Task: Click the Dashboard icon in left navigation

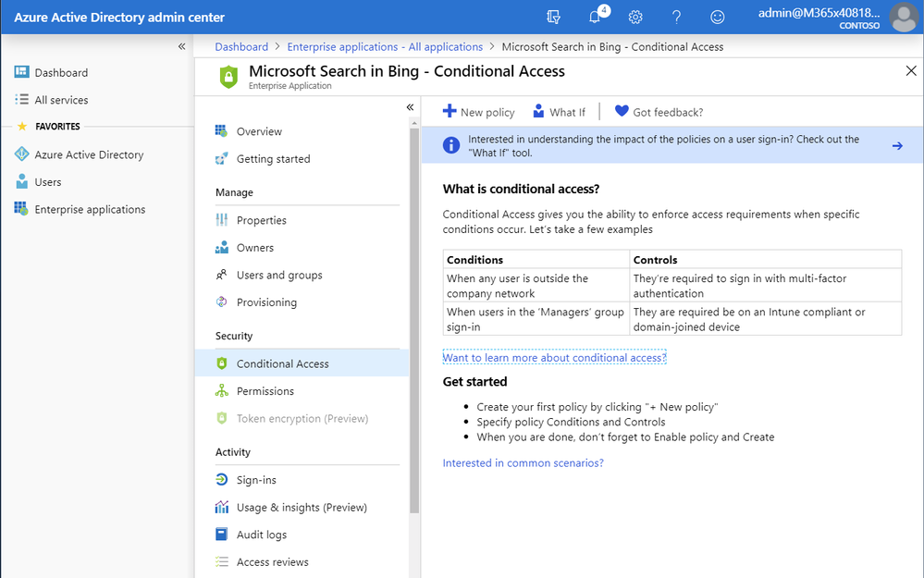Action: [22, 72]
